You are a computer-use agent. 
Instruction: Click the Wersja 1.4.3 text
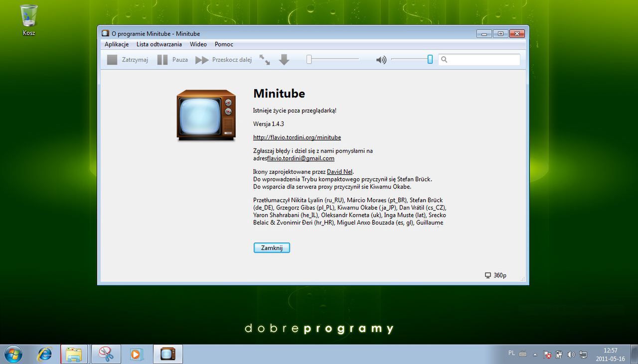269,124
